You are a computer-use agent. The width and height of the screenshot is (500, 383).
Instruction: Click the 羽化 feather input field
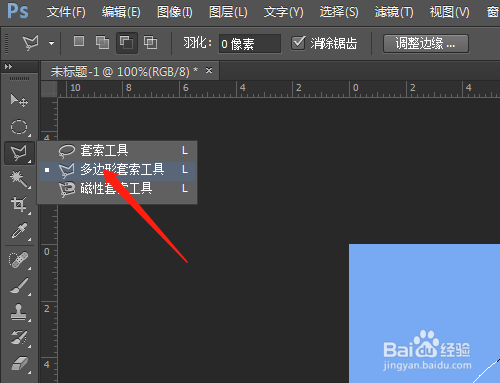pyautogui.click(x=250, y=44)
